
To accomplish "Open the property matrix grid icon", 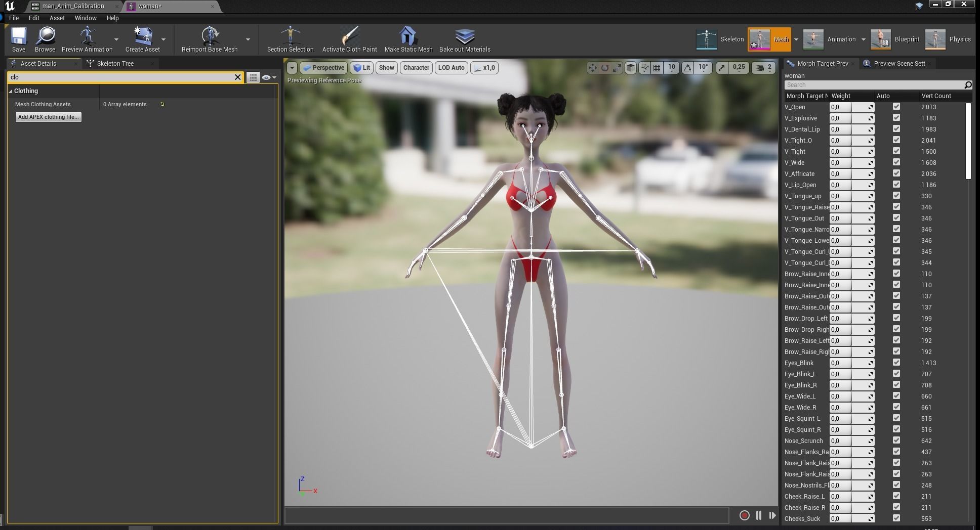I will [x=253, y=77].
